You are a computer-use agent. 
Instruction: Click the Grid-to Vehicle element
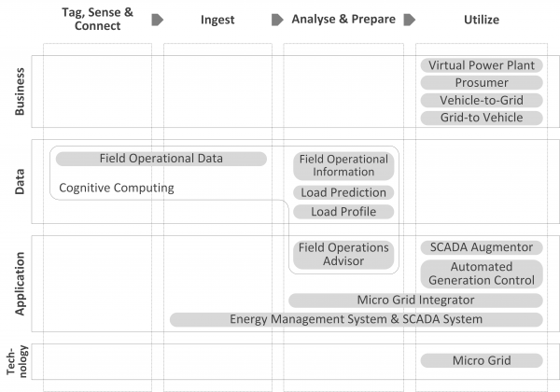point(481,118)
